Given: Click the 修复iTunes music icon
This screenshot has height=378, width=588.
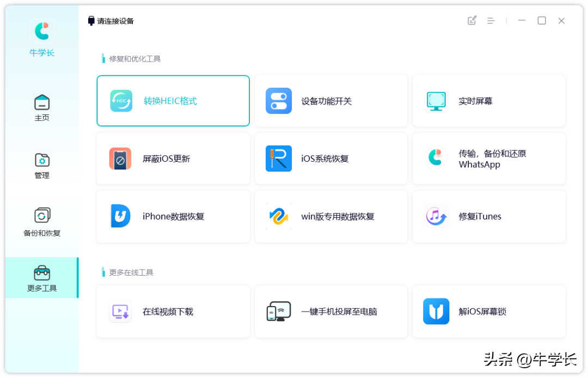Looking at the screenshot, I should (x=436, y=216).
